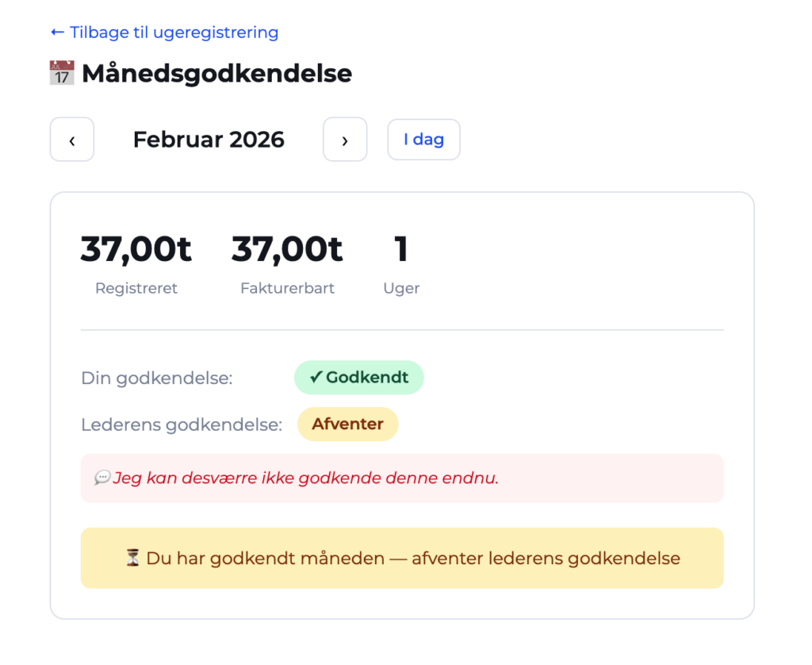Click the hourglass icon in yellow banner
Viewport: 812px width, 665px height.
[x=132, y=558]
